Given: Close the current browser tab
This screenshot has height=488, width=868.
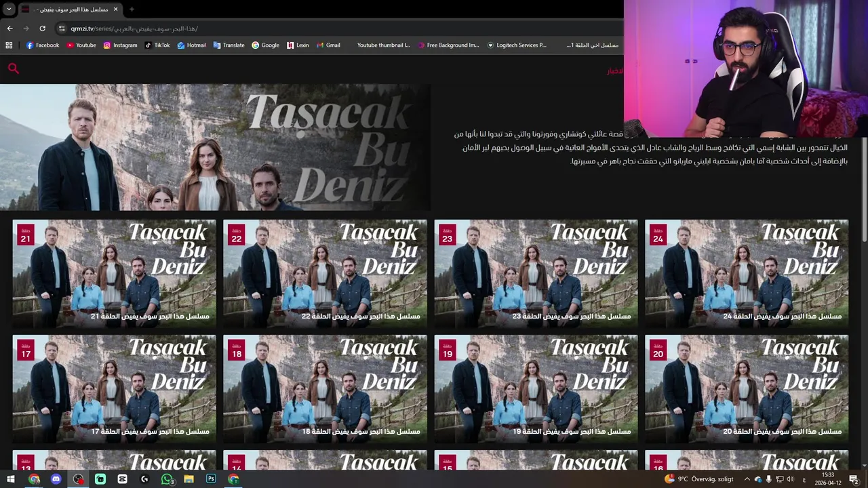Looking at the screenshot, I should tap(115, 9).
